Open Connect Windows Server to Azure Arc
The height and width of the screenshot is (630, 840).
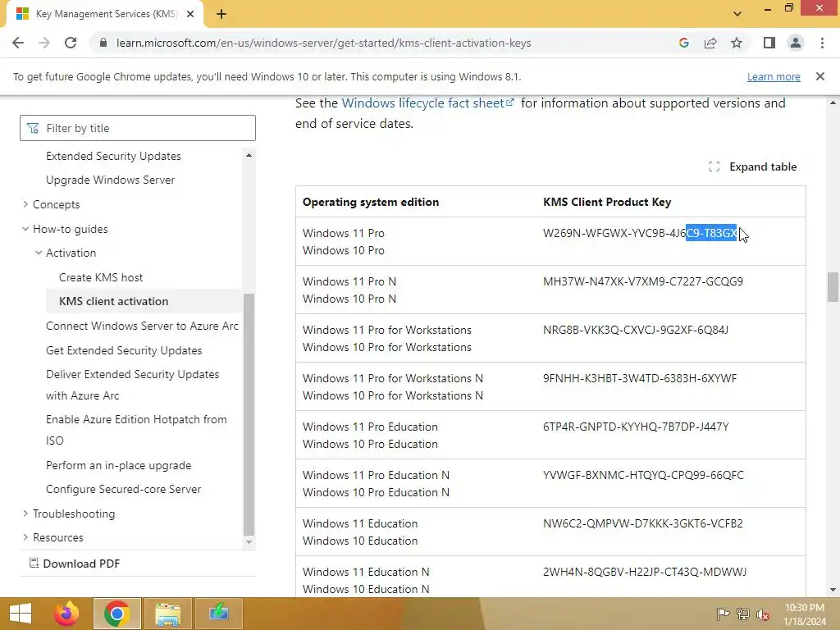[142, 326]
